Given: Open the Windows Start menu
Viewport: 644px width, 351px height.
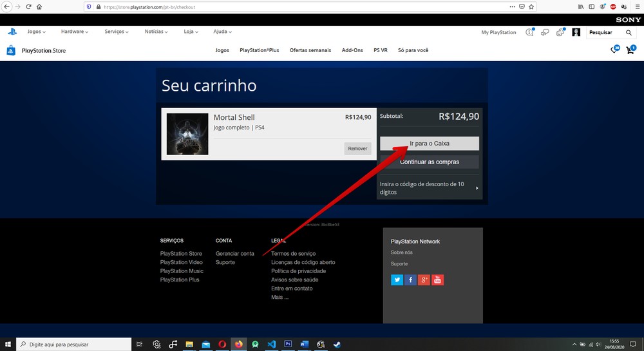Looking at the screenshot, I should pos(8,344).
